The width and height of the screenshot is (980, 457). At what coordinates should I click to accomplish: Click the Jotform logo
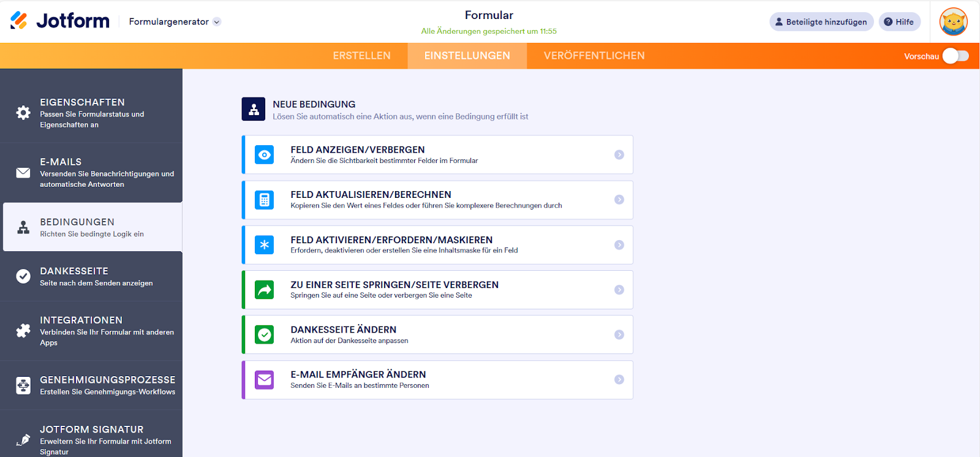(60, 21)
